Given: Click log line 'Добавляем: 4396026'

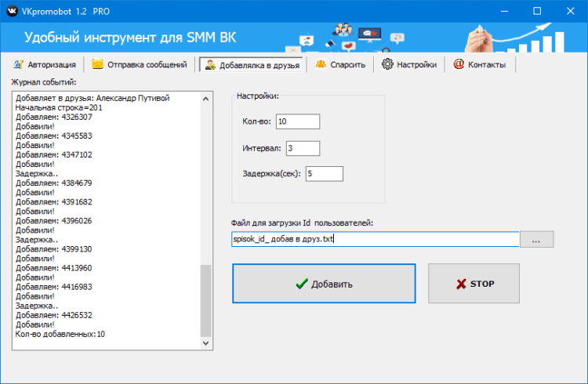Looking at the screenshot, I should click(x=53, y=220).
